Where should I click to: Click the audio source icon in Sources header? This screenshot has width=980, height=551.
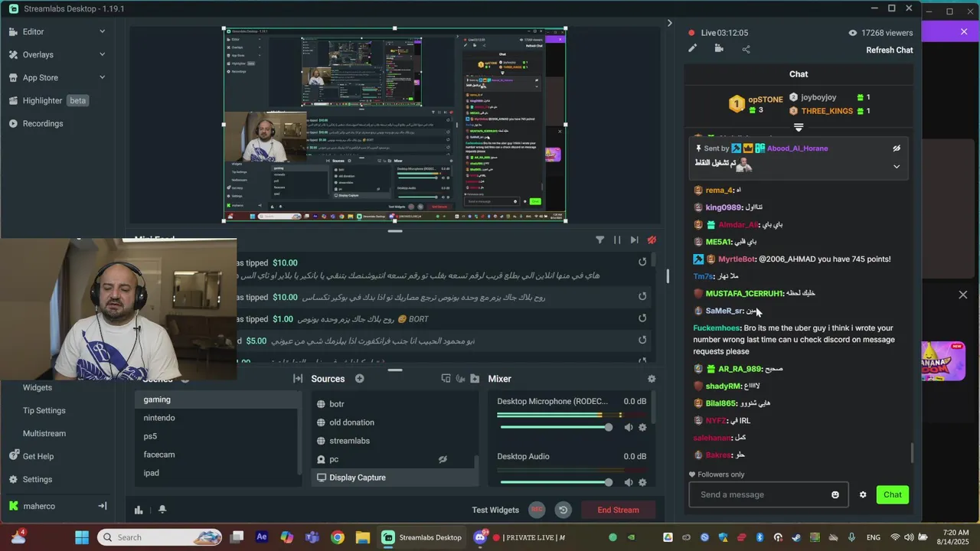(x=460, y=379)
